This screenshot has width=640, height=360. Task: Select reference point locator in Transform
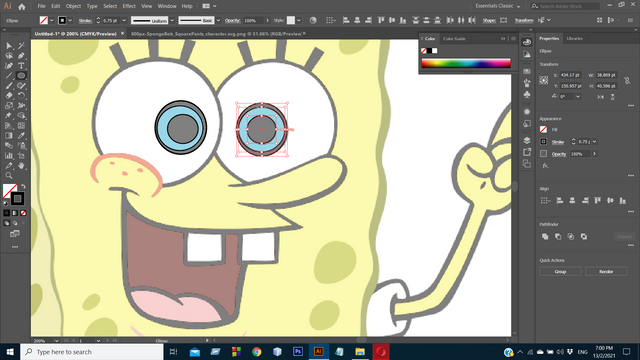point(544,80)
